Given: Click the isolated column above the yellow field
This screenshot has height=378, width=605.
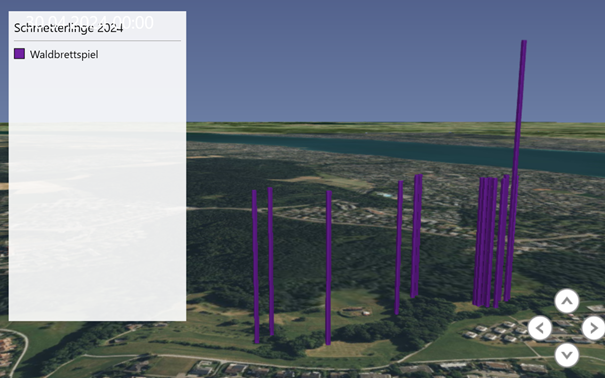Looking at the screenshot, I should click(x=328, y=267).
